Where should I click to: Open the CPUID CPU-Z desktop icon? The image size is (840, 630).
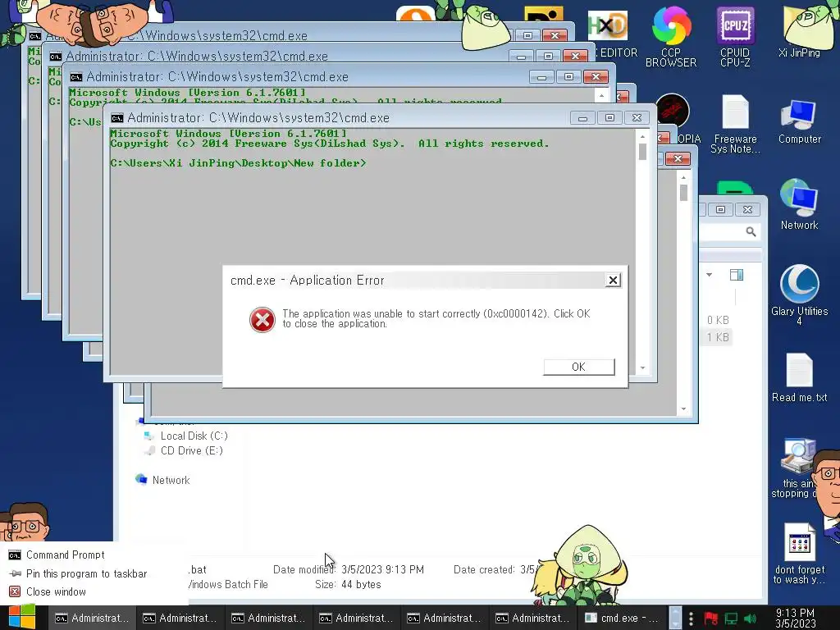pyautogui.click(x=735, y=38)
